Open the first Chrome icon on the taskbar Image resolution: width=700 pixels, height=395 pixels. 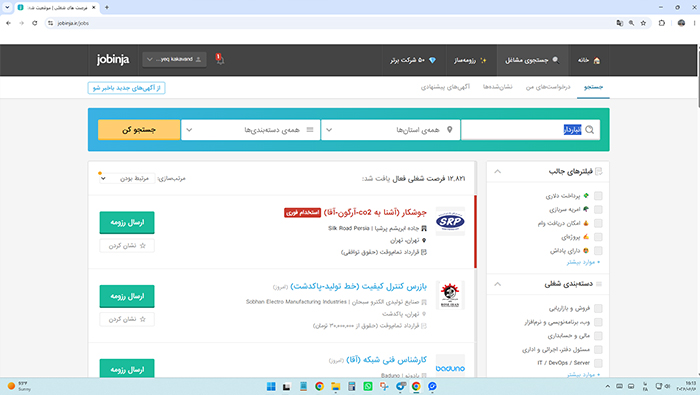[319, 387]
